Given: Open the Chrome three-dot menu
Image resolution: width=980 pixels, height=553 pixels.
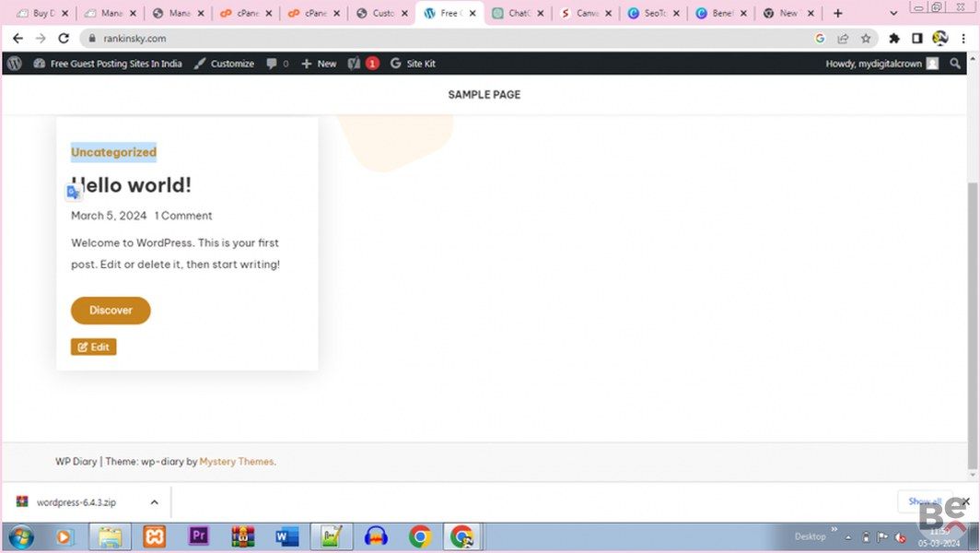Looking at the screenshot, I should click(x=963, y=39).
